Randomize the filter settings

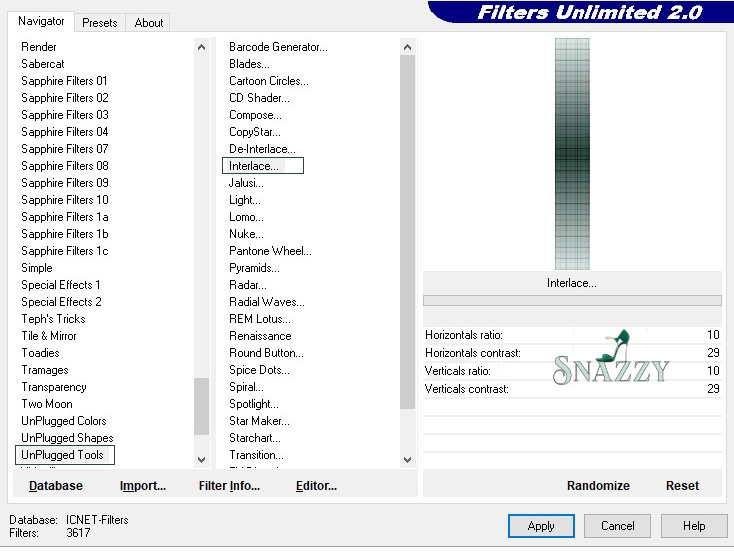[598, 486]
